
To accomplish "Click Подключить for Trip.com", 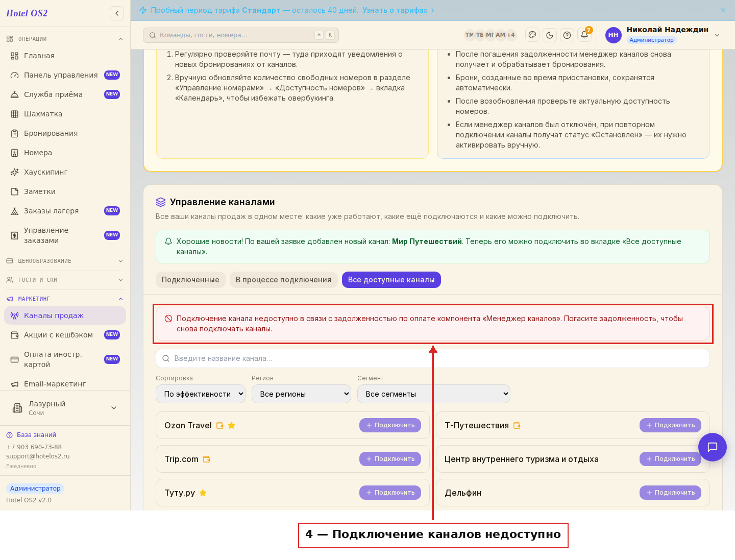I will pos(390,459).
